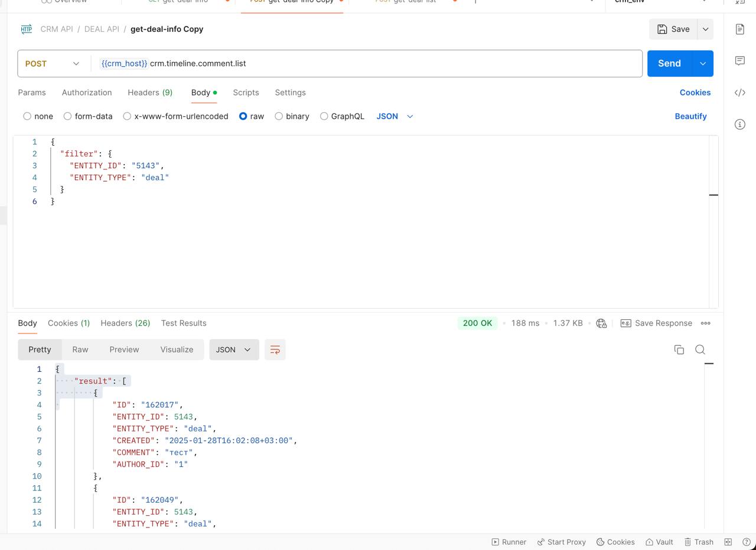
Task: Open the comments icon in right sidebar
Action: click(x=739, y=61)
